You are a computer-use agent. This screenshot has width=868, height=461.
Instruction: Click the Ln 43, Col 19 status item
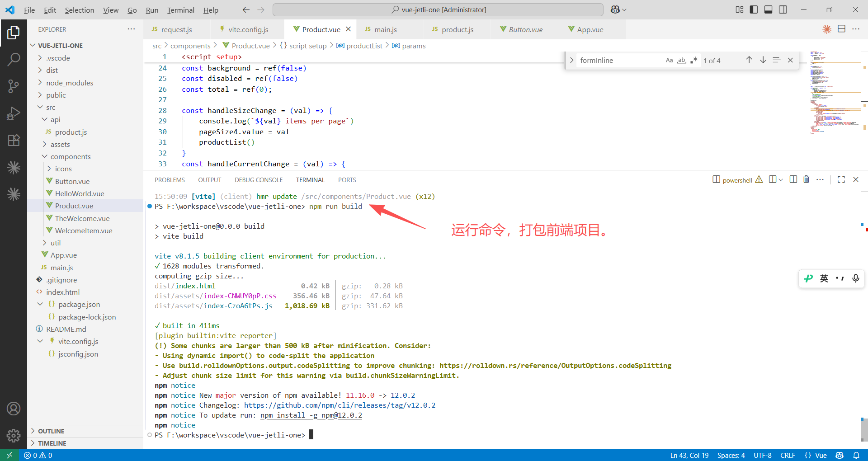689,455
